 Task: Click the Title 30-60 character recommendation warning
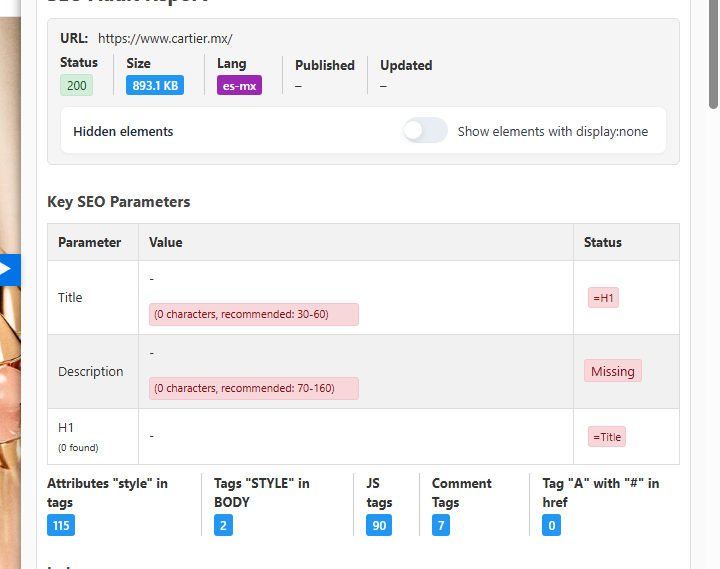click(254, 314)
